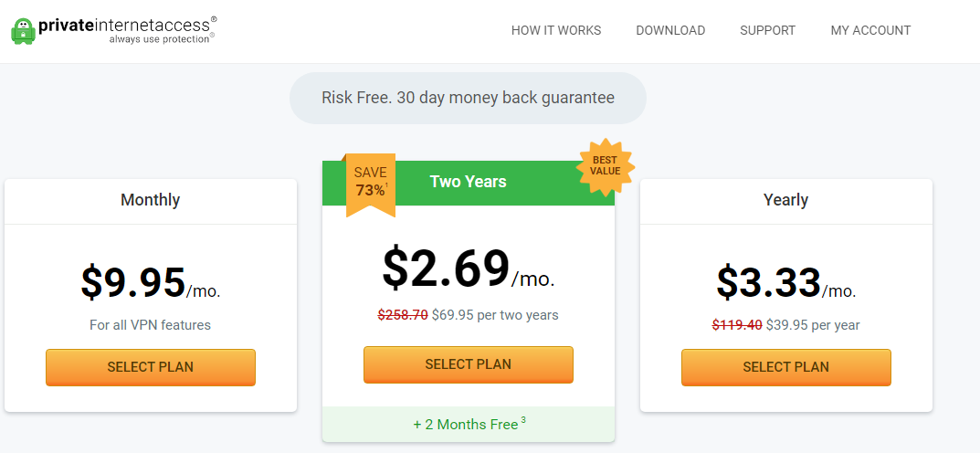Go to the Download menu item
Image resolution: width=980 pixels, height=453 pixels.
tap(670, 30)
